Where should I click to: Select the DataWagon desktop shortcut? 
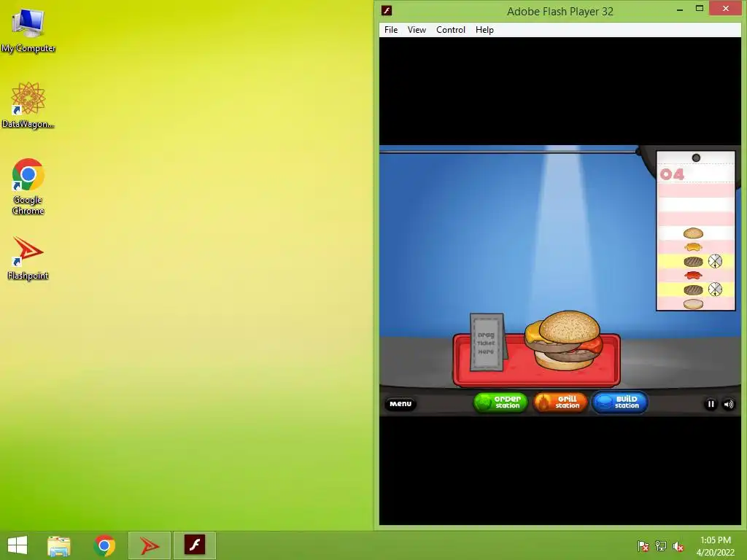[28, 106]
